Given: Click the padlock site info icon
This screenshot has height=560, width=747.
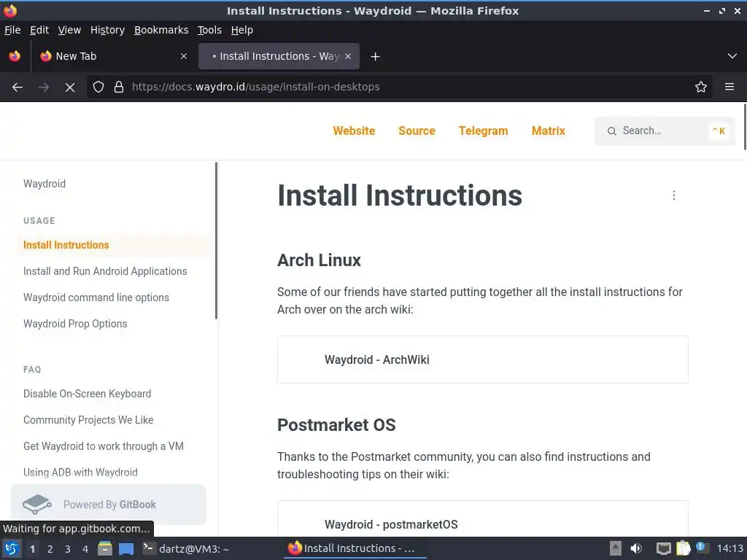Looking at the screenshot, I should 119,87.
